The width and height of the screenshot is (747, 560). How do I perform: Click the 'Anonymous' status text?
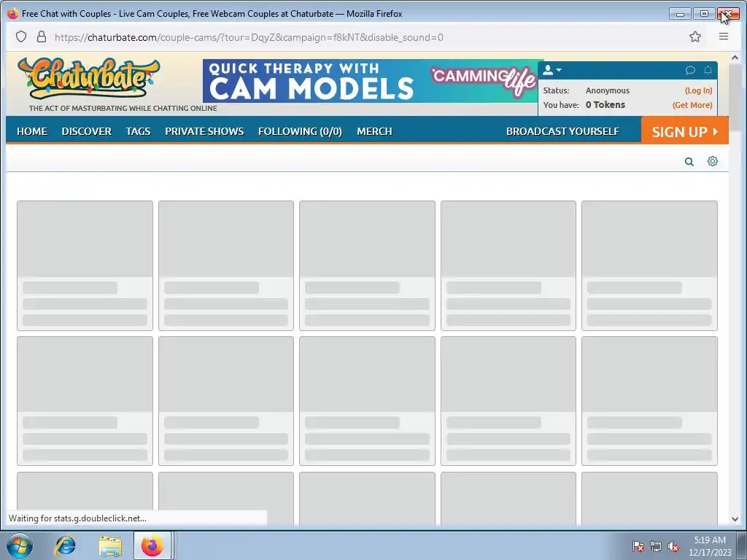point(608,90)
